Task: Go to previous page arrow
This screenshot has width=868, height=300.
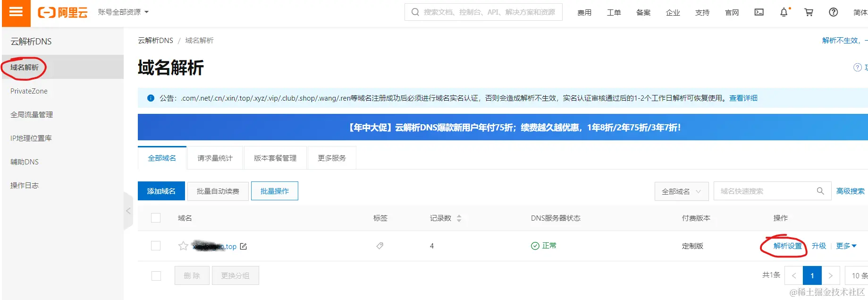Action: pos(794,275)
